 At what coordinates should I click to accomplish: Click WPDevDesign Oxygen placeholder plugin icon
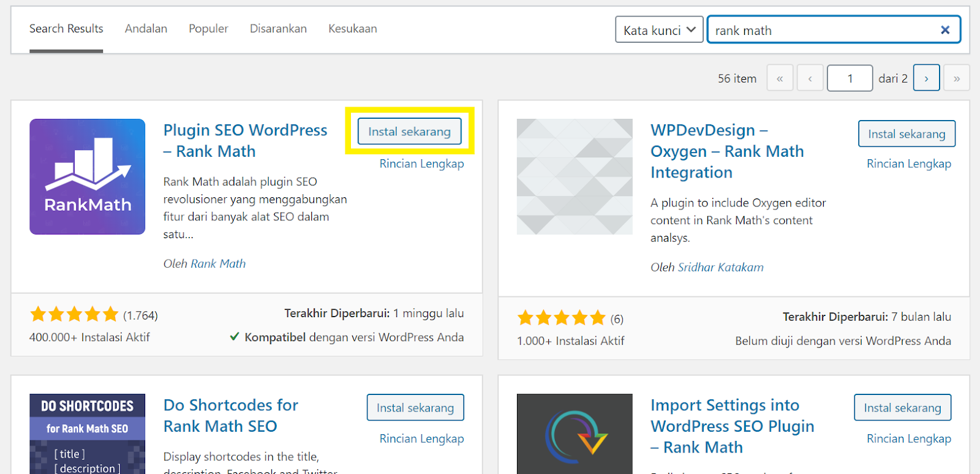coord(575,176)
